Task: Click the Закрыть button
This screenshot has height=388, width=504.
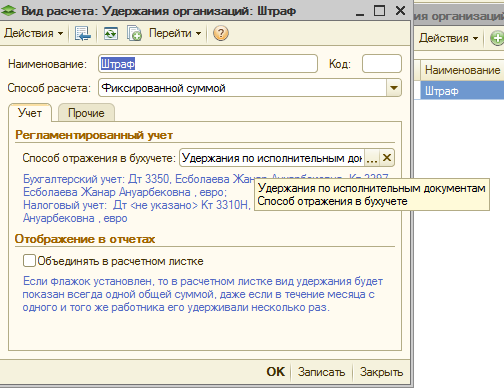Action: [381, 372]
